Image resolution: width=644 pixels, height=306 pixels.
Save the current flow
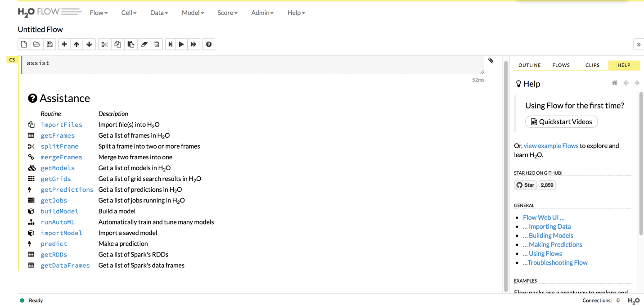point(50,44)
